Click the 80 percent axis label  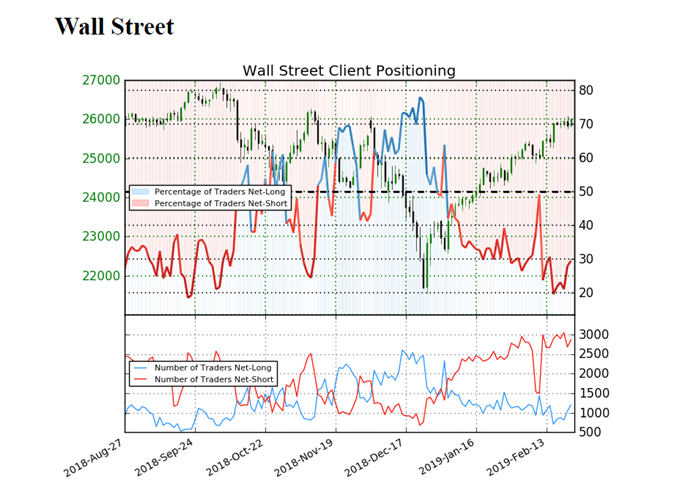click(586, 91)
